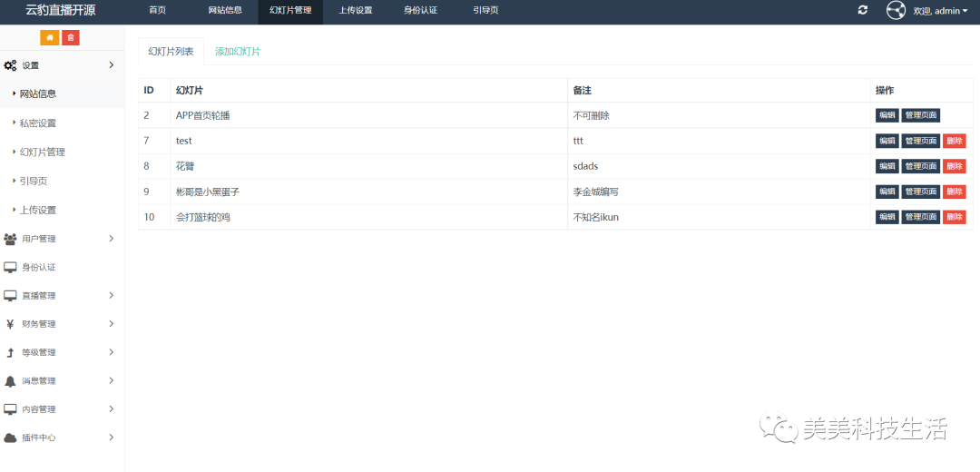
Task: Open 网站信息 in top navigation
Action: tap(225, 11)
